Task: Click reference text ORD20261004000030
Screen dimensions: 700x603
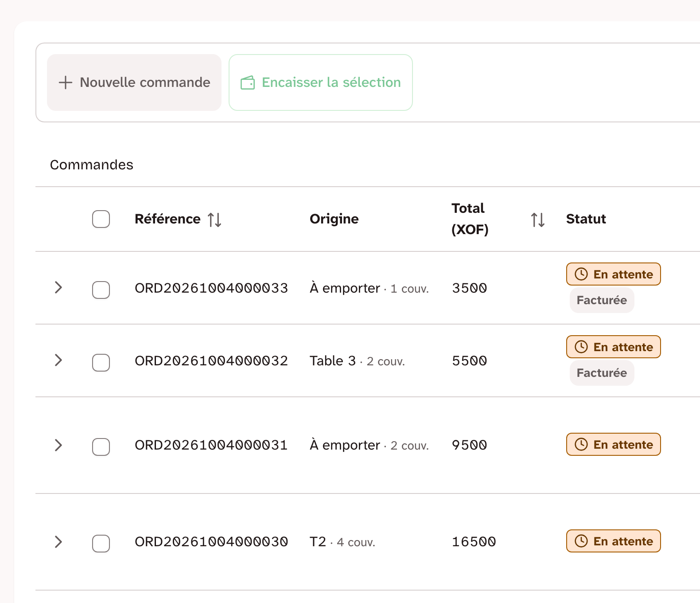Action: [211, 542]
